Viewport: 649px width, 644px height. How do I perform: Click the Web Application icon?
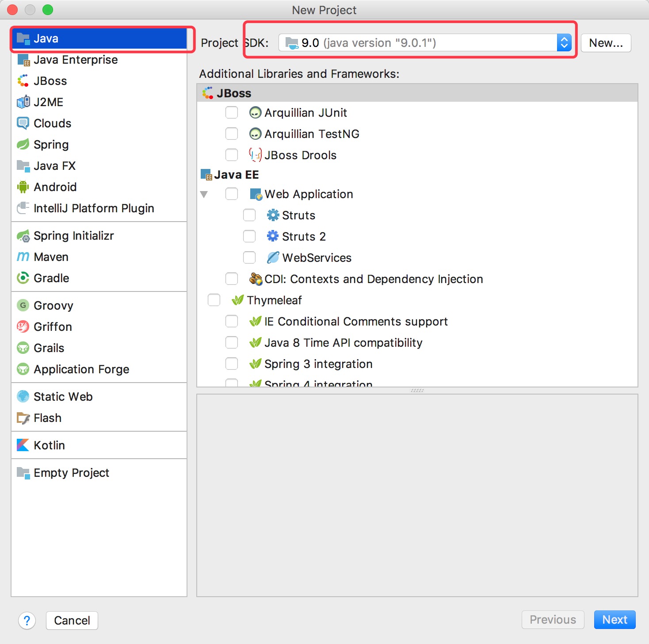(x=256, y=194)
